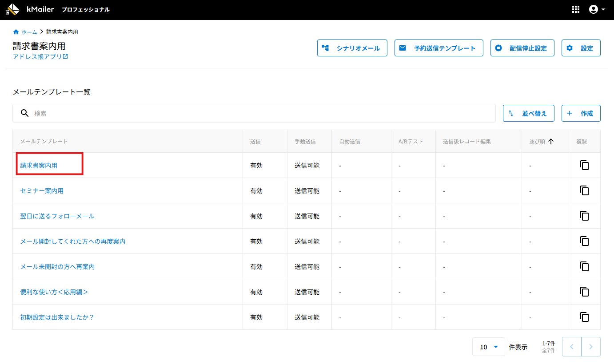Create a new template with 作成
Image resolution: width=614 pixels, height=364 pixels.
pyautogui.click(x=581, y=113)
